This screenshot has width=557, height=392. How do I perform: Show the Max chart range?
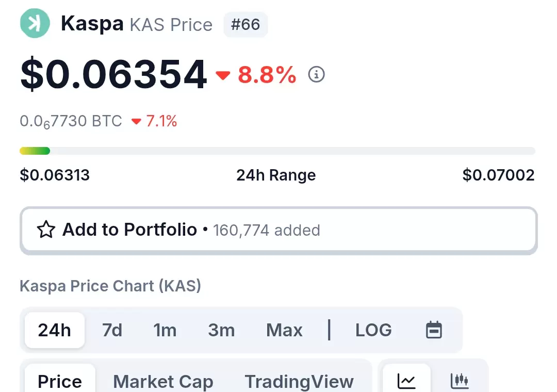click(x=284, y=330)
